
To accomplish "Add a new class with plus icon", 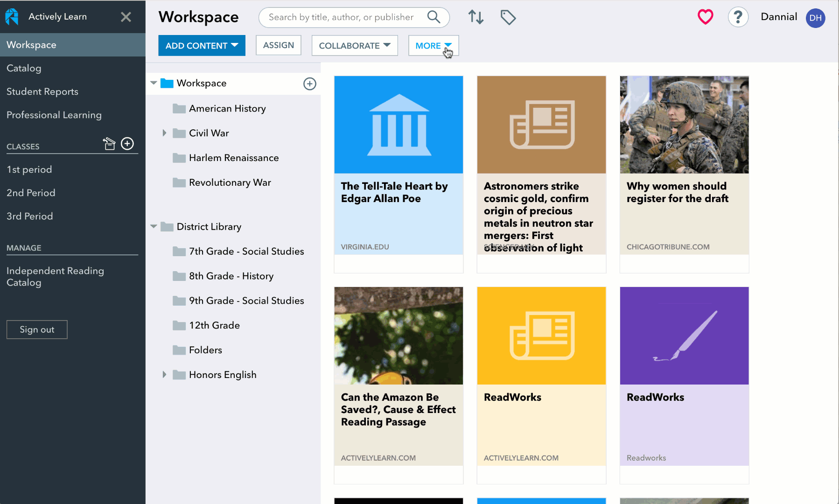I will click(x=127, y=144).
